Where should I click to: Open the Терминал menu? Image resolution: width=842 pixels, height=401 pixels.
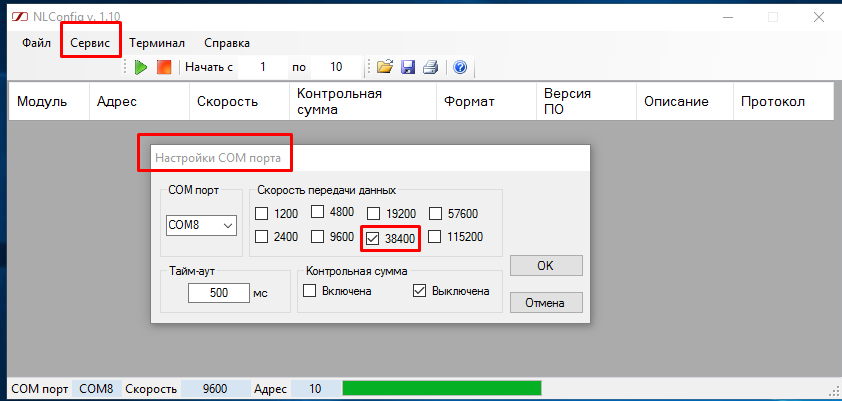pos(157,43)
